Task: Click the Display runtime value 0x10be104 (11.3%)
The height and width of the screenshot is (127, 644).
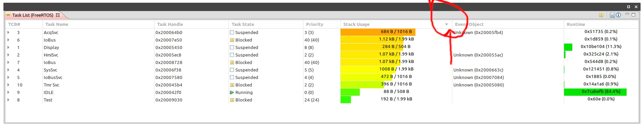Action: click(x=601, y=47)
